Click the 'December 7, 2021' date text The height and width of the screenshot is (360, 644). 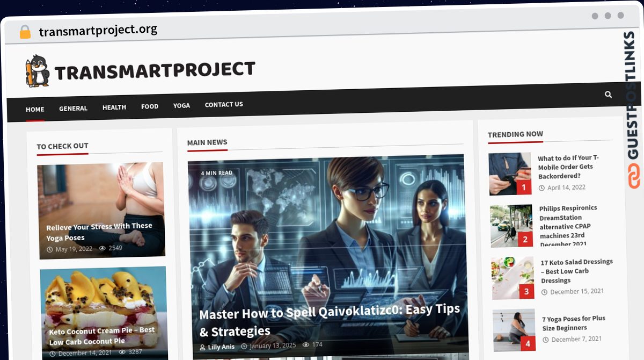[576, 339]
